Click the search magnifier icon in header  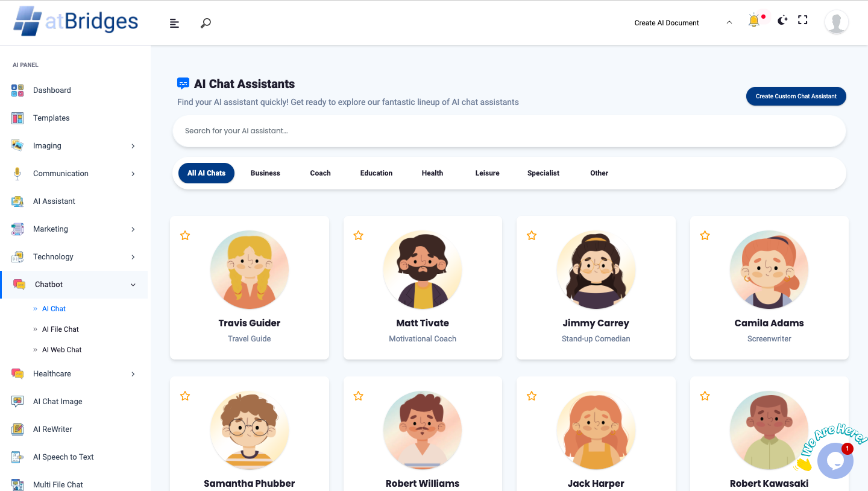206,23
